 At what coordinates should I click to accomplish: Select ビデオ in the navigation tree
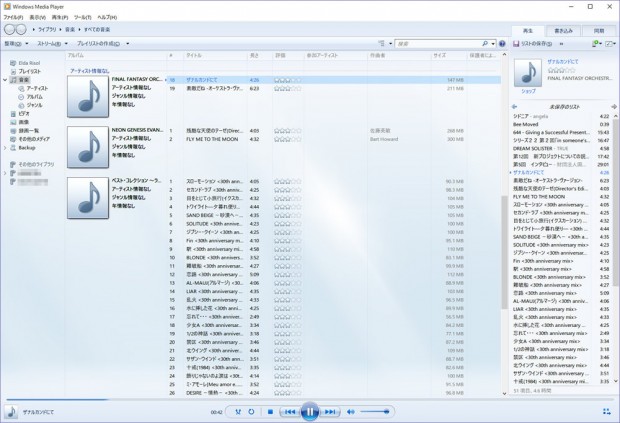(24, 114)
